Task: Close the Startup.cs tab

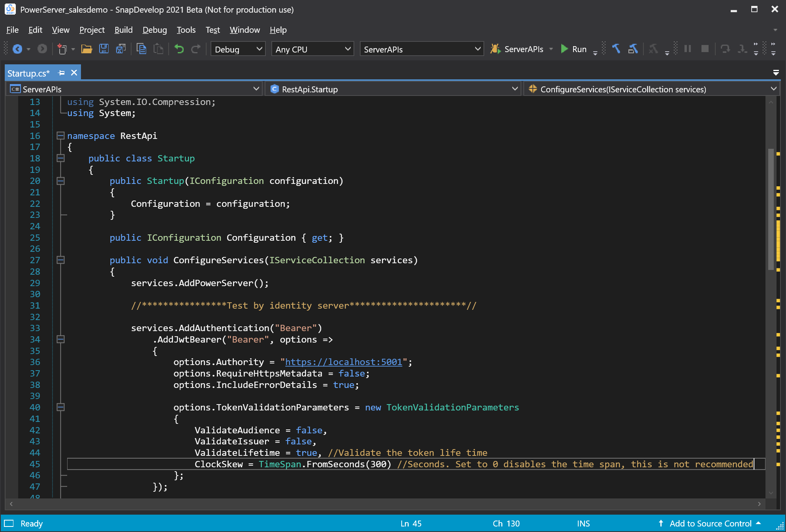Action: coord(74,73)
